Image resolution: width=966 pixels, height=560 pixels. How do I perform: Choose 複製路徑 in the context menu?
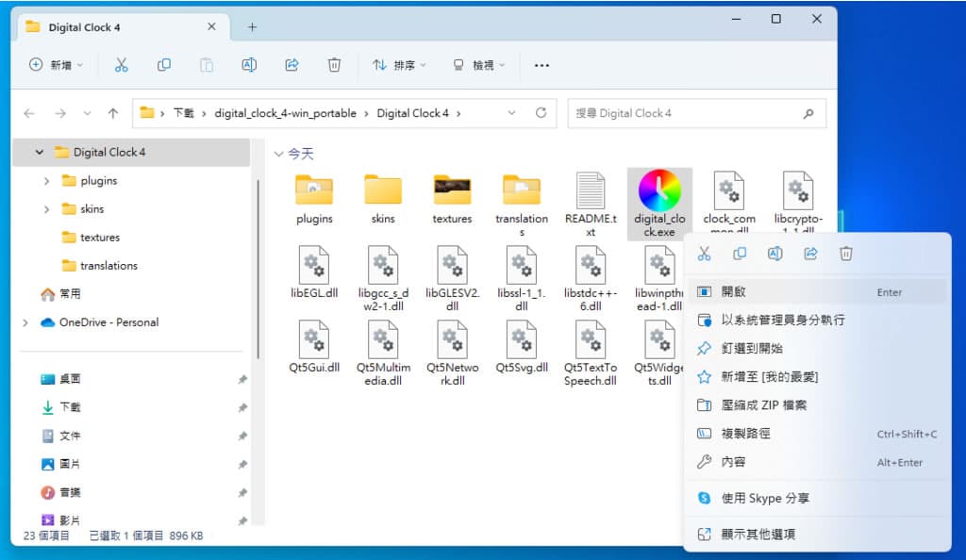(818, 434)
